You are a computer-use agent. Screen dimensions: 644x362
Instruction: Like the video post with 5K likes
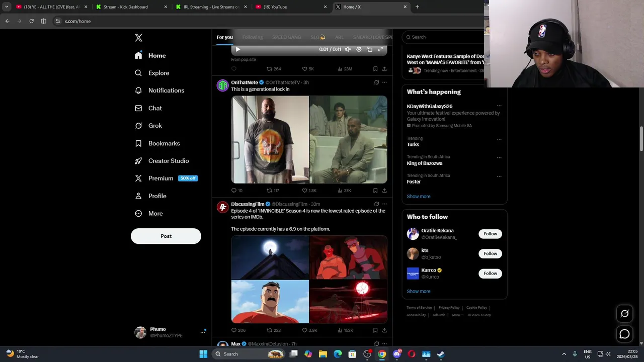[308, 69]
